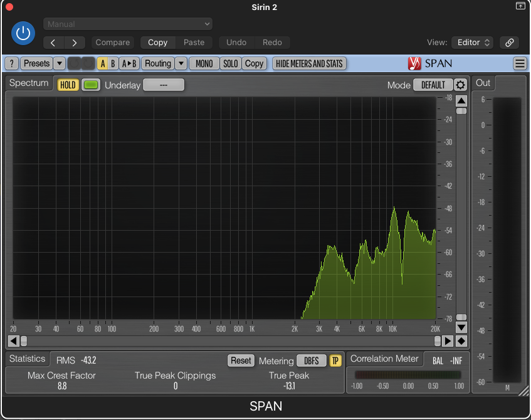Click the SPAN redo arrow icon
The height and width of the screenshot is (420, 531).
coord(88,64)
